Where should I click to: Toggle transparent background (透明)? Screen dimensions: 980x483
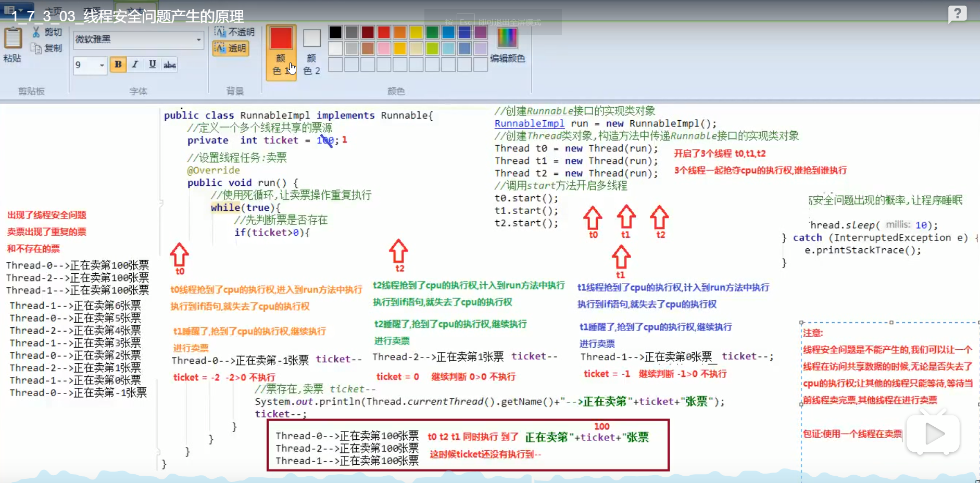[x=231, y=48]
